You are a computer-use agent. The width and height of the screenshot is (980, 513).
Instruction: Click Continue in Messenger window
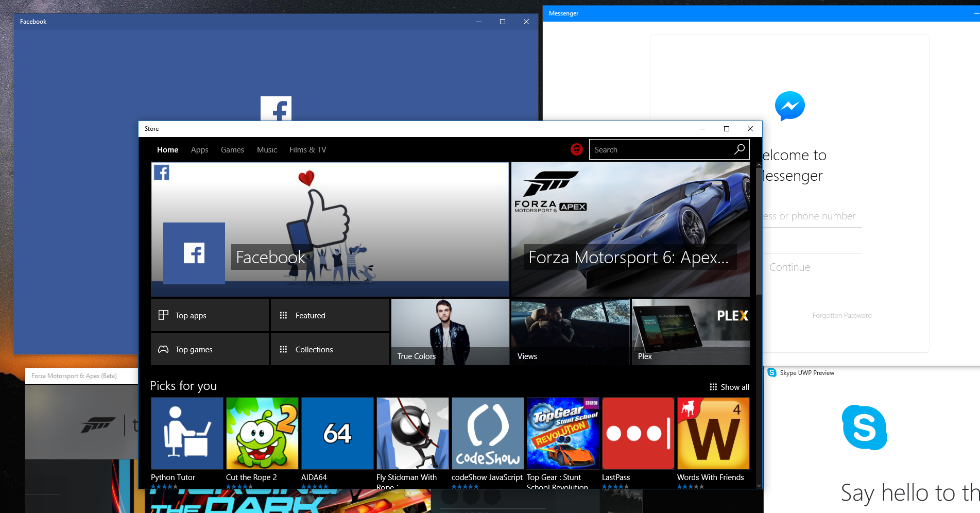pos(789,267)
